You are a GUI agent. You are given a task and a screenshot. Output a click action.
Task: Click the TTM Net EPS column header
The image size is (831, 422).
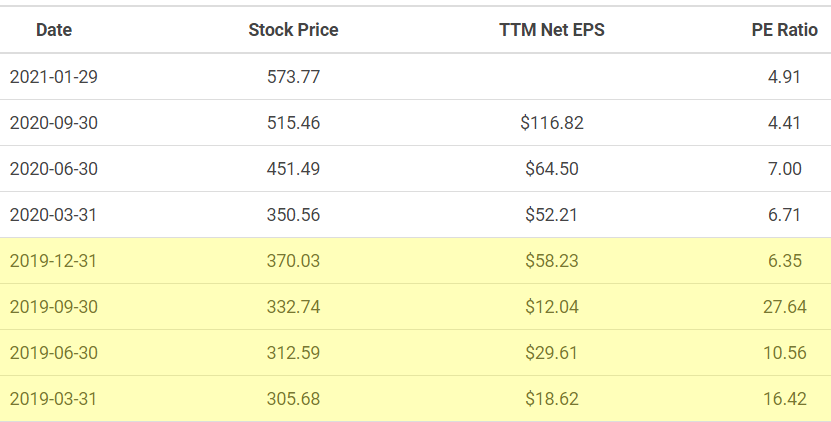[551, 30]
